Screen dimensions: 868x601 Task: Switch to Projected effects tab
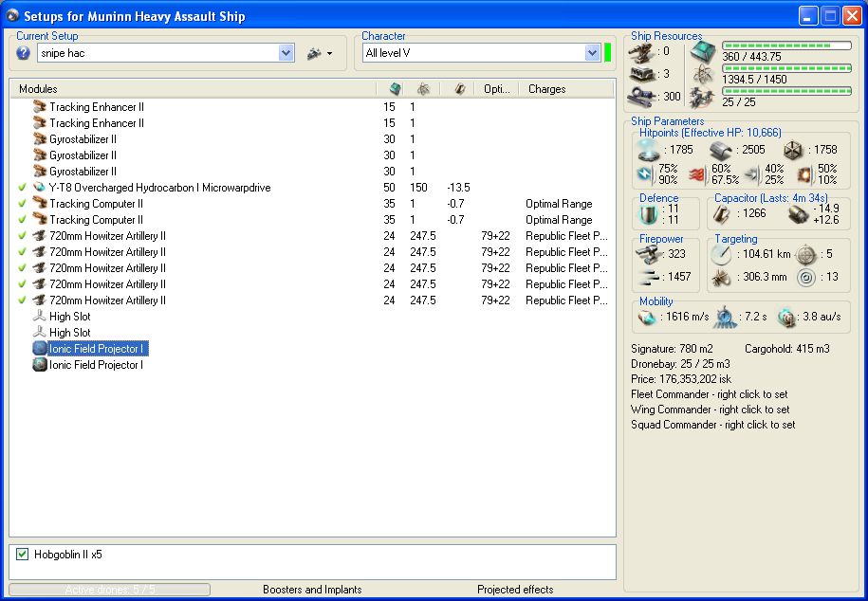click(x=515, y=590)
